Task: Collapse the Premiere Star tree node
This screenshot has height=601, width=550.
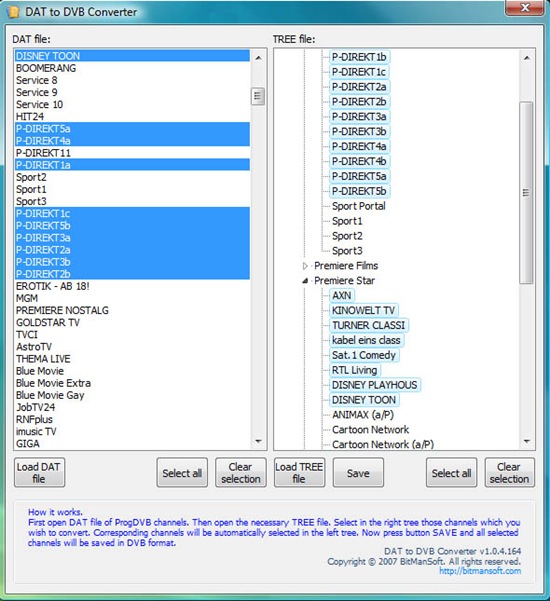Action: 305,281
